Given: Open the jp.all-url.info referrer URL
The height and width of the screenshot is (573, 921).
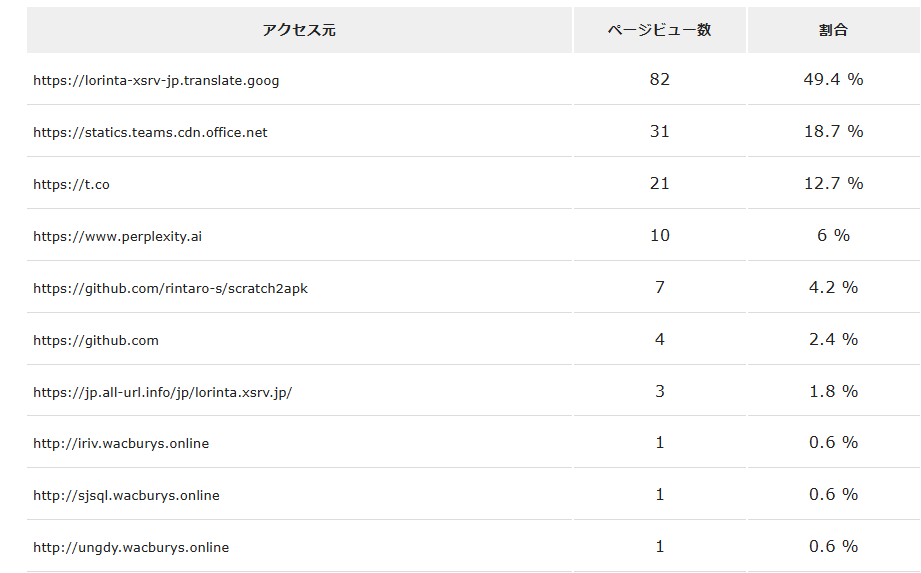Looking at the screenshot, I should coord(162,392).
